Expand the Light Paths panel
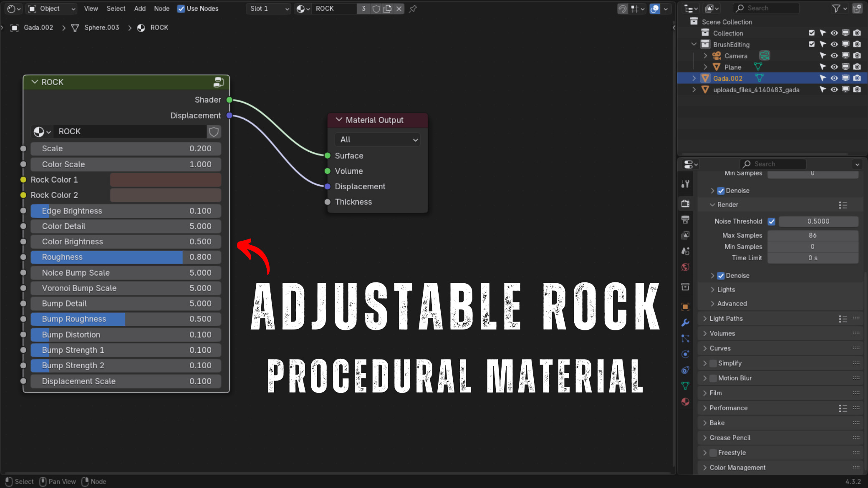This screenshot has width=868, height=488. (x=726, y=318)
